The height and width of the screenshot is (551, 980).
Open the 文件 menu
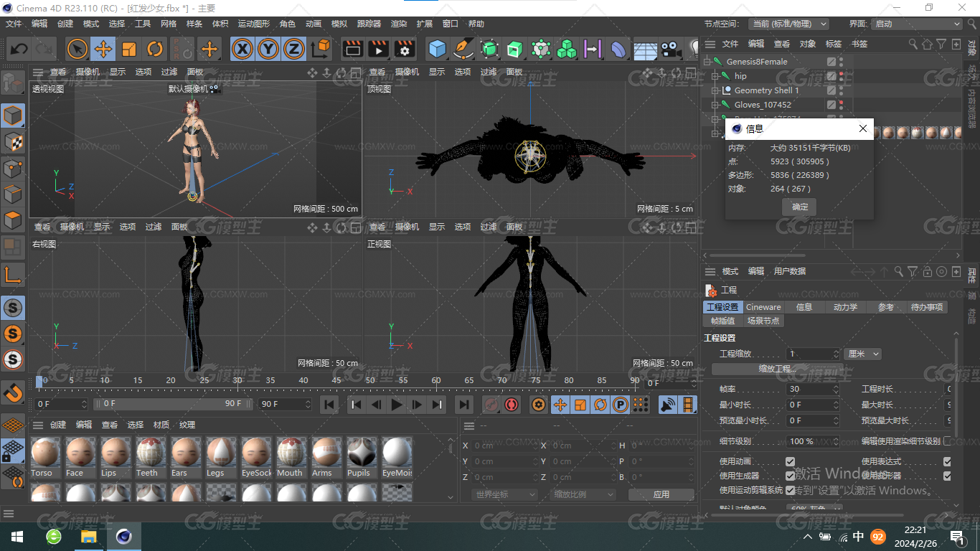click(x=14, y=24)
